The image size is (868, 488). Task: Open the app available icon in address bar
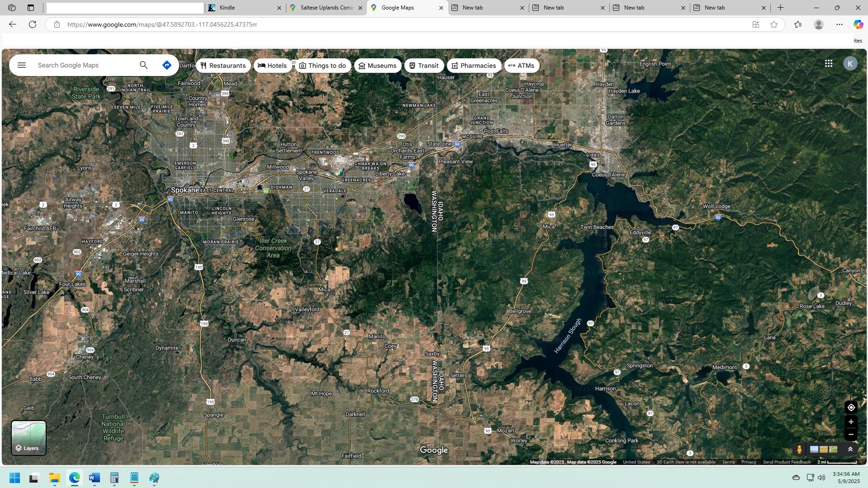(x=756, y=24)
